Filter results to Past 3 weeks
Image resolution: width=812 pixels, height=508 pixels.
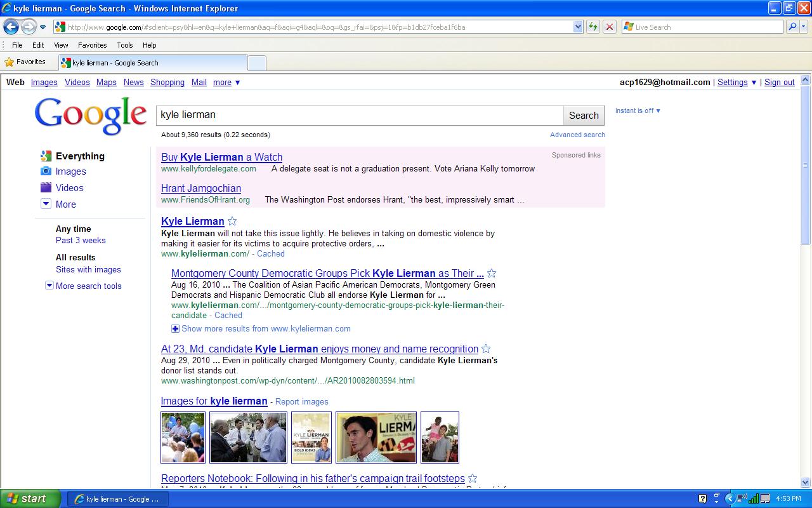click(x=81, y=240)
